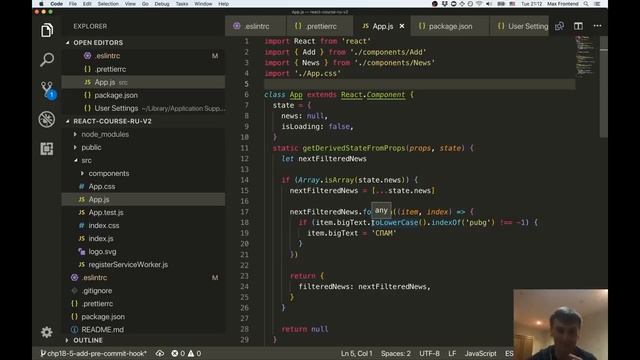
Task: Place cursor on empty line 5
Action: (x=420, y=84)
